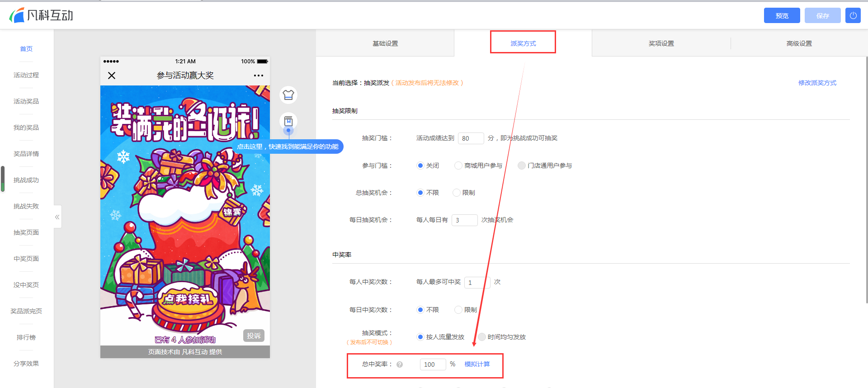
Task: Click the help question mark next to 总中奖率
Action: pyautogui.click(x=400, y=364)
